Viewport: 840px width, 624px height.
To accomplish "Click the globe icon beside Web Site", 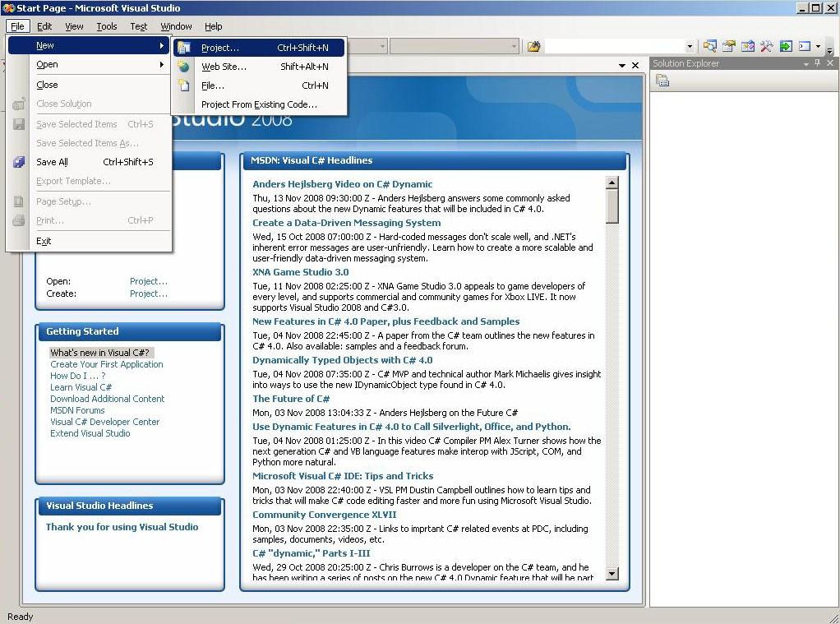I will [184, 67].
